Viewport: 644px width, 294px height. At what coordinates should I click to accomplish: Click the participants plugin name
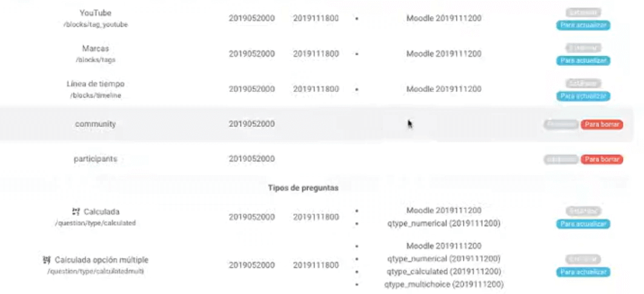click(x=95, y=158)
